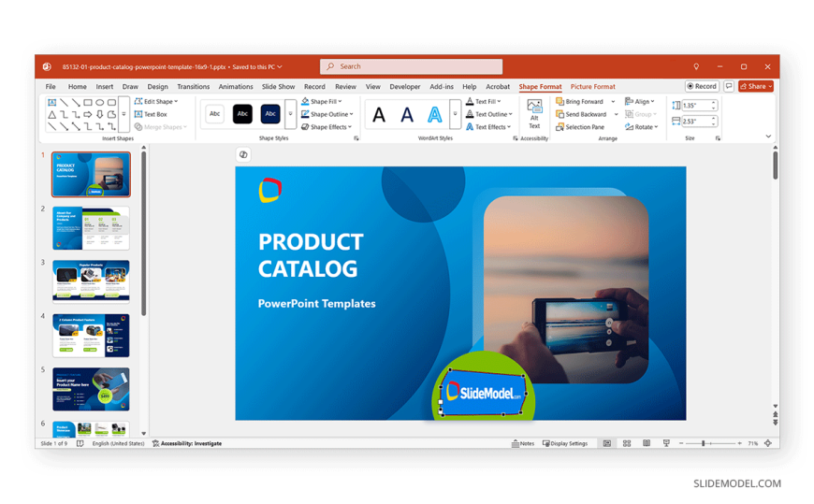Switch to the Insert tab
Image resolution: width=814 pixels, height=504 pixels.
tap(105, 87)
